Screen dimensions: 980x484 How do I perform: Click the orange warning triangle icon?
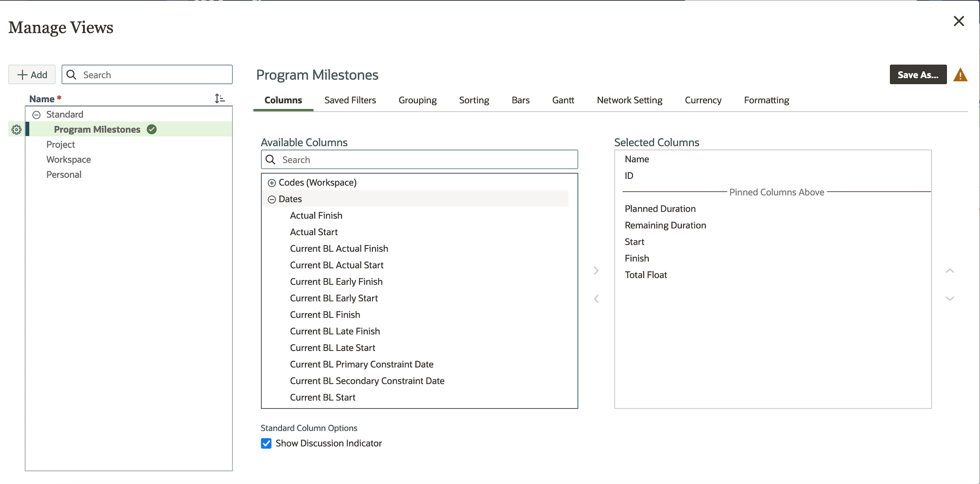click(x=960, y=75)
